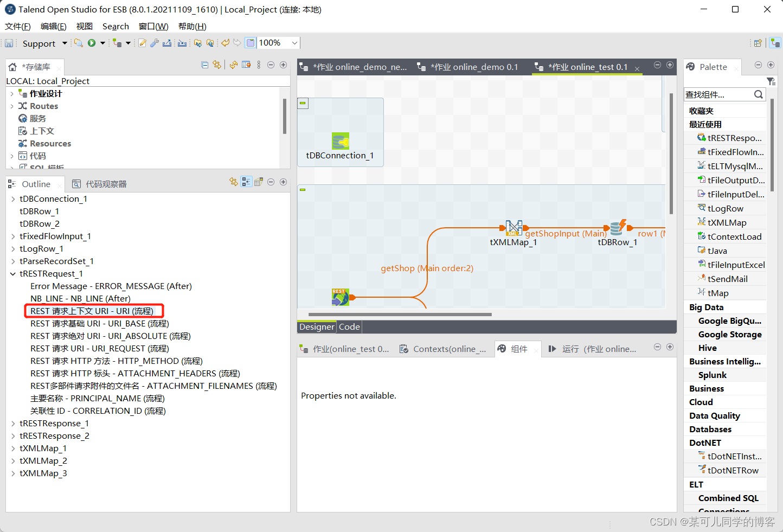The width and height of the screenshot is (783, 532).
Task: Click the green Run toolbar button
Action: point(92,43)
